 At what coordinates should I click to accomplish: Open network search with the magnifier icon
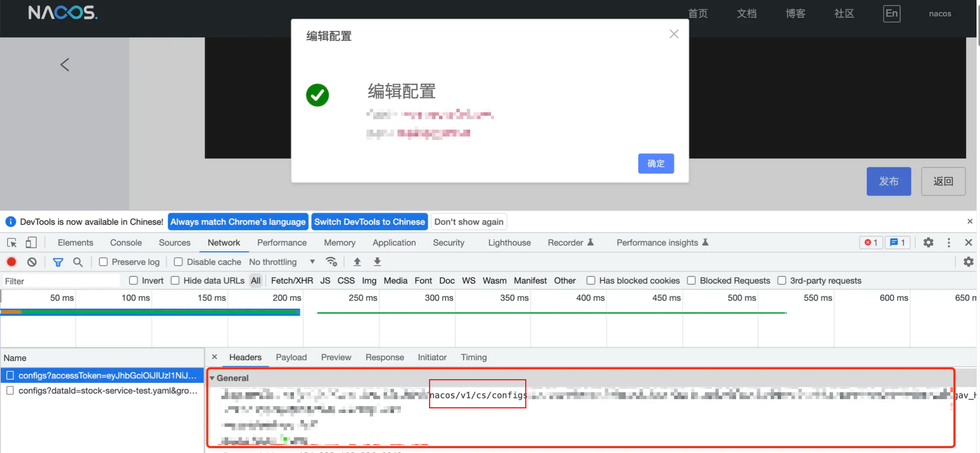[x=78, y=262]
